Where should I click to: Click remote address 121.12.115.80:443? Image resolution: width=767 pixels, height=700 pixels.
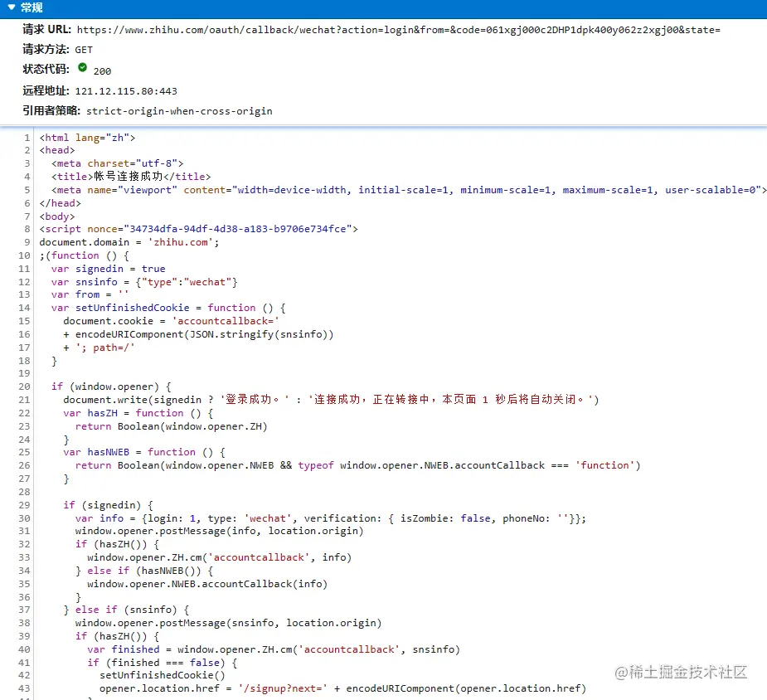(126, 91)
